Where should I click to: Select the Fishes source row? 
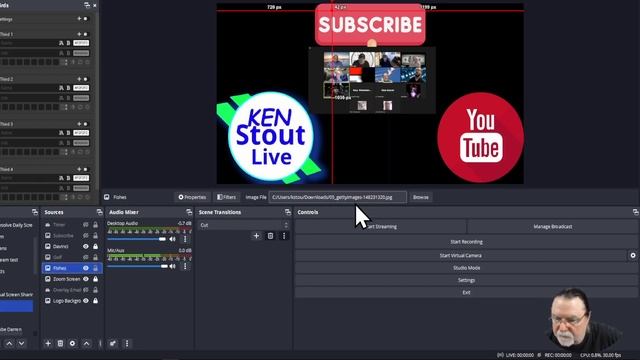[x=72, y=268]
